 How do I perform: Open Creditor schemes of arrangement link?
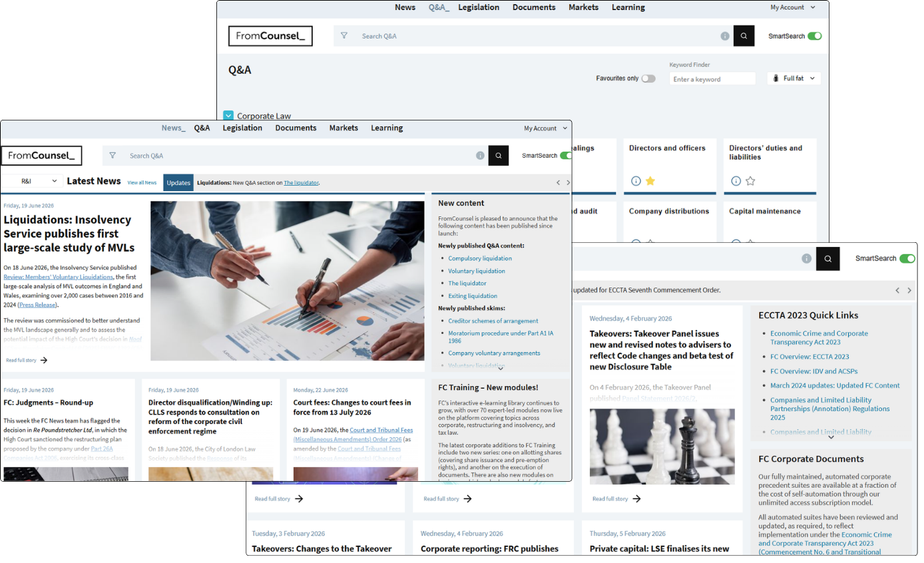pyautogui.click(x=493, y=321)
